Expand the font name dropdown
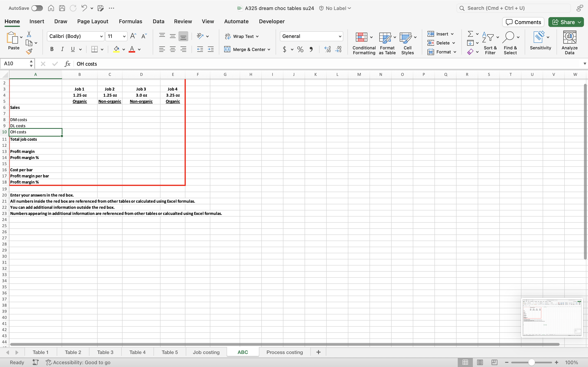Image resolution: width=588 pixels, height=367 pixels. (x=101, y=36)
